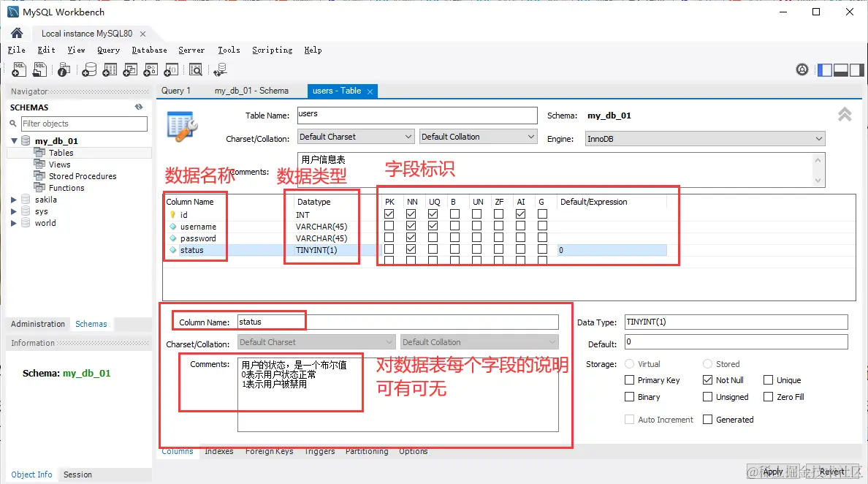The width and height of the screenshot is (868, 484).
Task: Toggle PK checkbox for id row
Action: pyautogui.click(x=389, y=213)
